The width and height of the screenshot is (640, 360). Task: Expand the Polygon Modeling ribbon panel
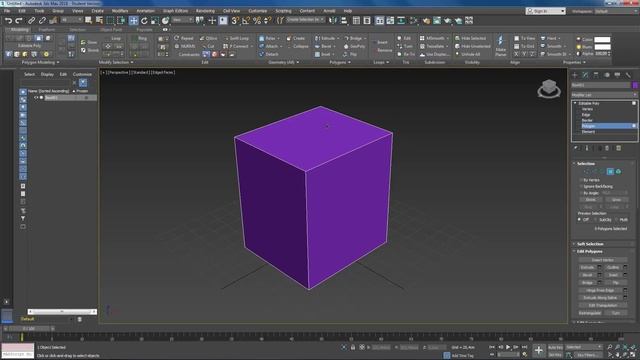click(x=40, y=62)
